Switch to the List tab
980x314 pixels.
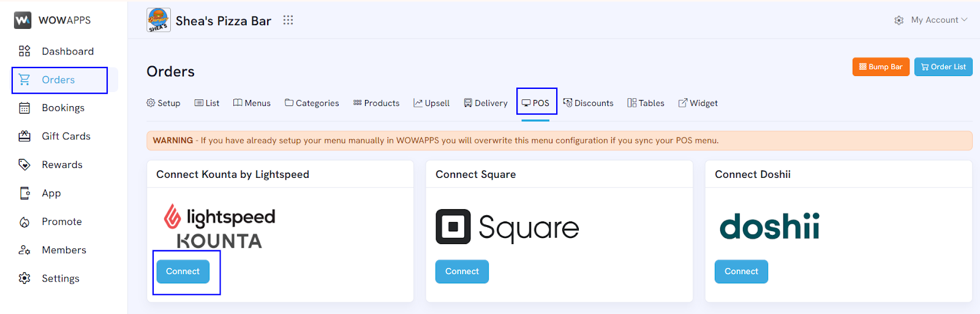pyautogui.click(x=207, y=103)
